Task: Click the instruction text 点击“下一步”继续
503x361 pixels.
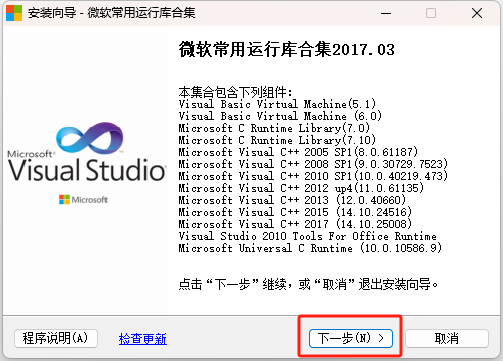Action: point(233,284)
